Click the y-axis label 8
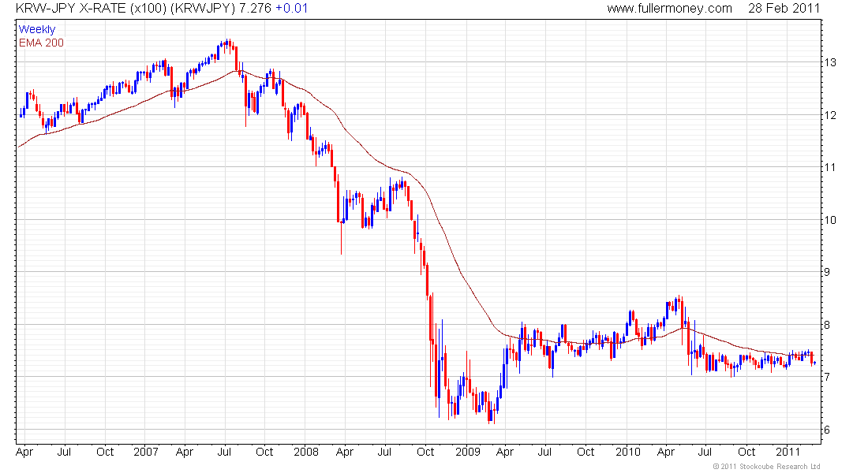The width and height of the screenshot is (868, 473). (827, 325)
